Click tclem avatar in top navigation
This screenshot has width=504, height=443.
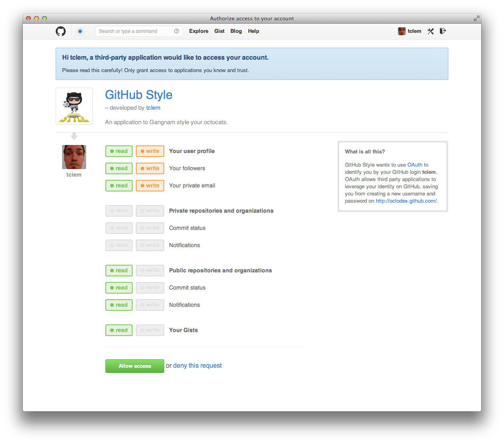click(401, 31)
